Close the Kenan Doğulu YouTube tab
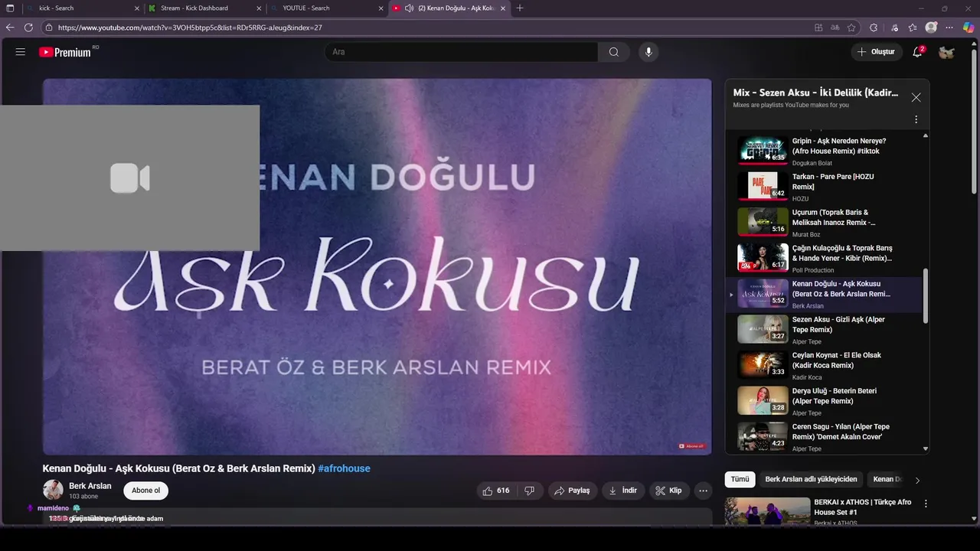The width and height of the screenshot is (980, 551). pos(503,8)
